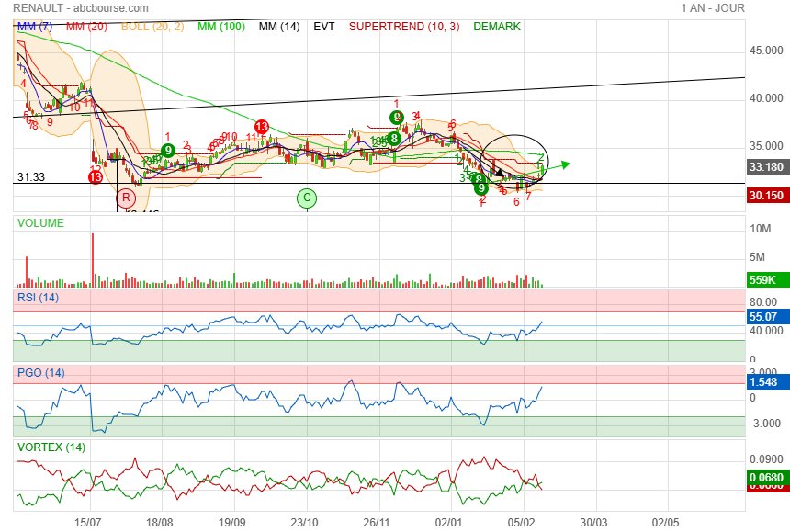Screen dimensions: 790x532
Task: Click the green 8 circle near 26/11
Action: pyautogui.click(x=393, y=139)
